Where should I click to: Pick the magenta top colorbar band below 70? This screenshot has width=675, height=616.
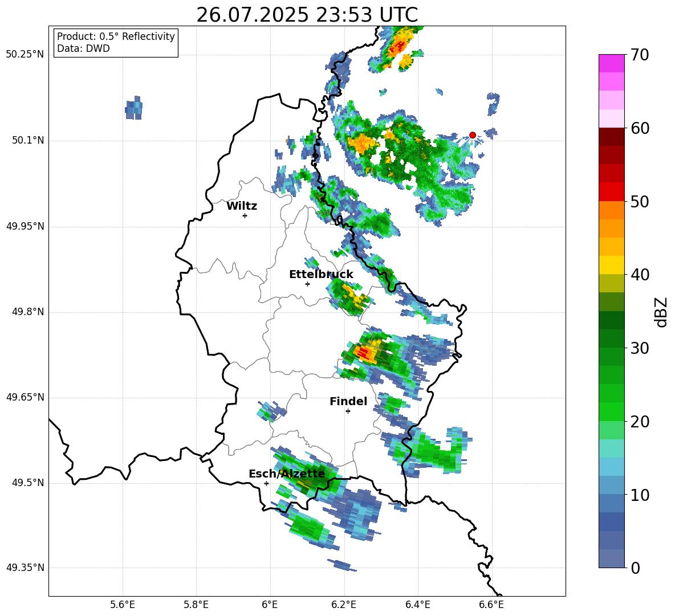pyautogui.click(x=611, y=63)
